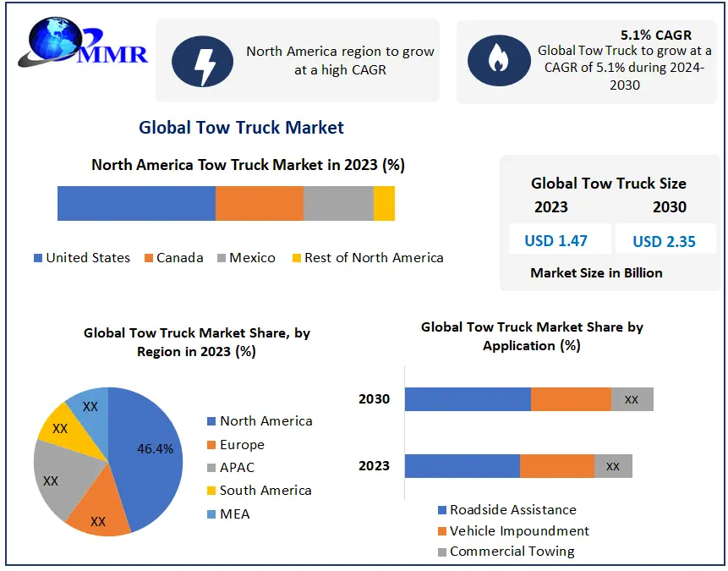Click the Global Tow Truck Market title
This screenshot has width=728, height=571.
(x=241, y=128)
